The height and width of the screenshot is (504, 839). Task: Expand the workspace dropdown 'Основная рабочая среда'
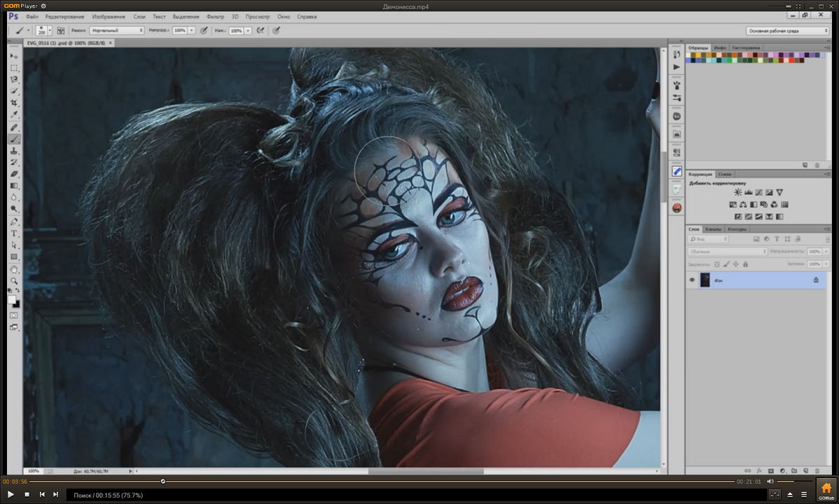788,31
